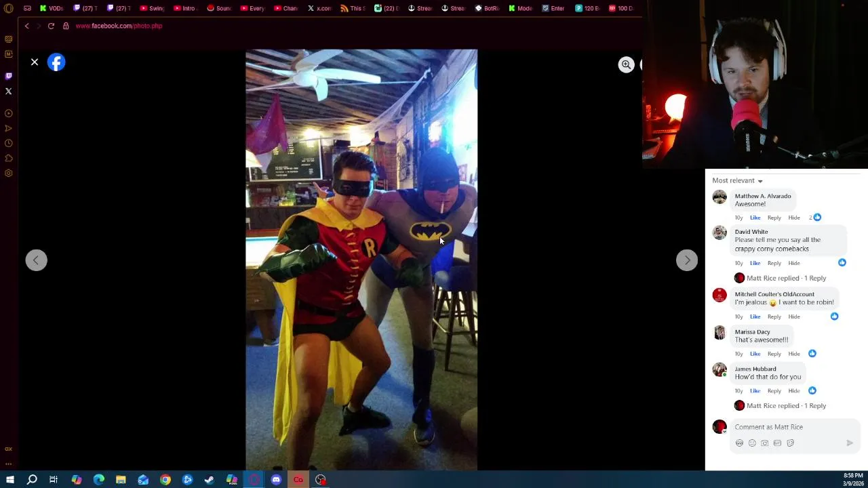Open the Most relevant comment sort dropdown
The image size is (868, 488).
(x=737, y=180)
